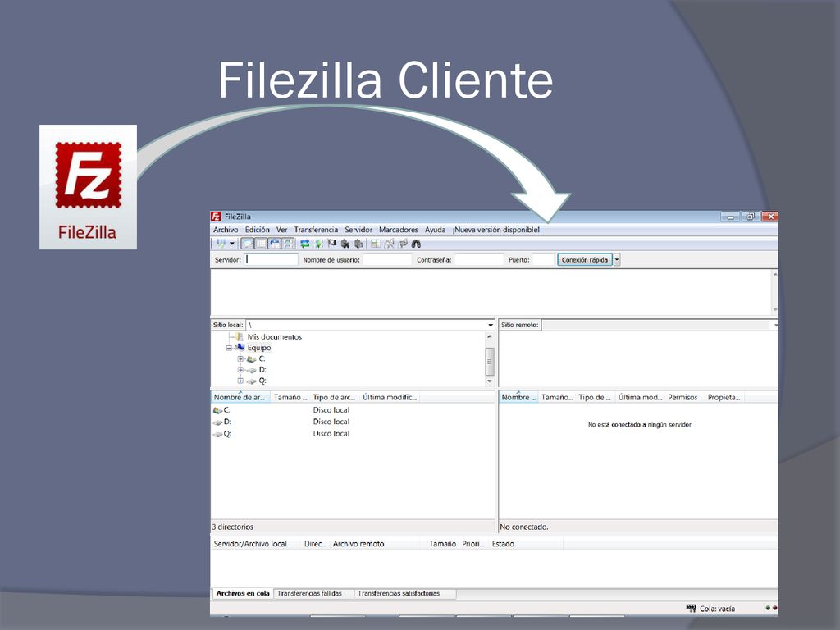Click the Contraseña input field
This screenshot has height=630, width=840.
click(x=479, y=260)
